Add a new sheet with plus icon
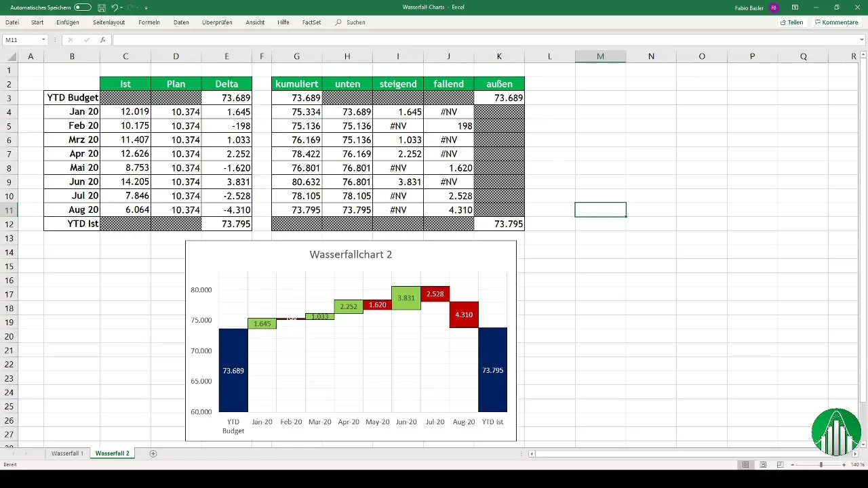 tap(153, 453)
